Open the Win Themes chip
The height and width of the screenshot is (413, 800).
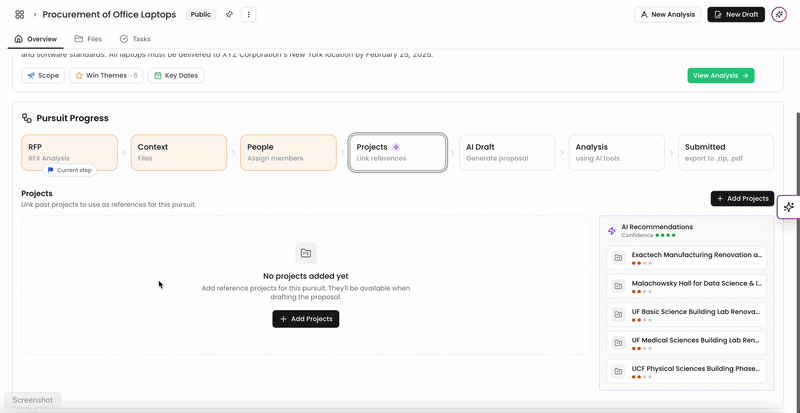pos(107,76)
